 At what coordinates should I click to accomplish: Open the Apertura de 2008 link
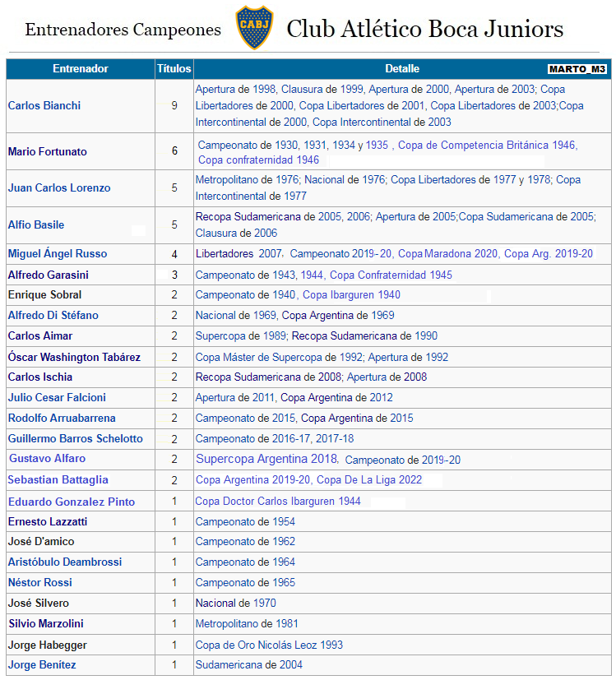click(387, 377)
